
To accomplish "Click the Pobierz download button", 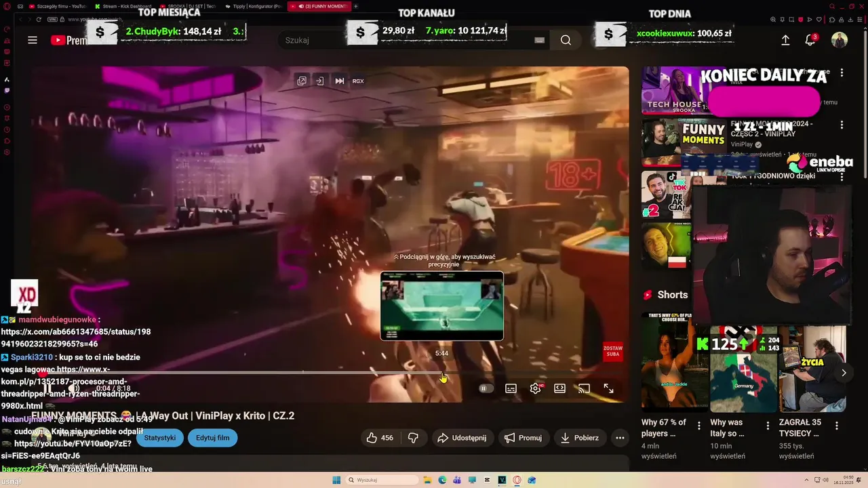I will tap(579, 438).
